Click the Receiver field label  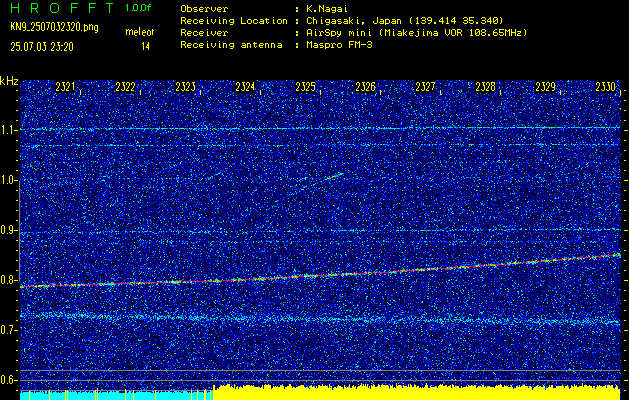coord(205,33)
